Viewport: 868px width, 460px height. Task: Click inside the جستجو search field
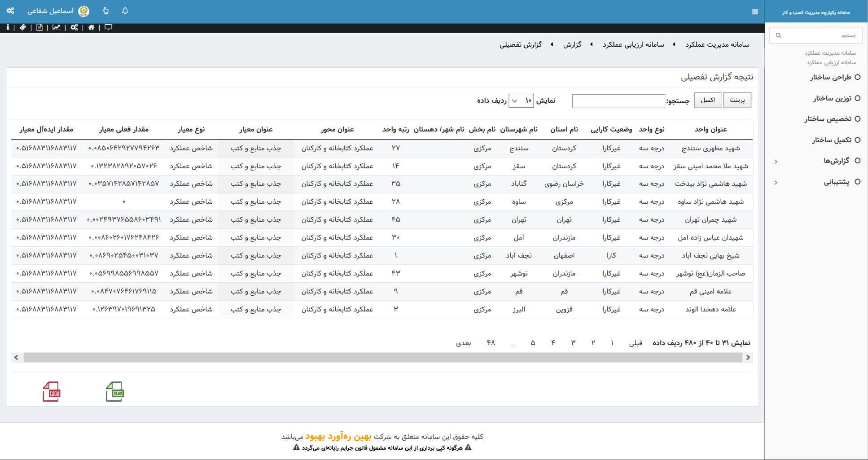point(815,35)
